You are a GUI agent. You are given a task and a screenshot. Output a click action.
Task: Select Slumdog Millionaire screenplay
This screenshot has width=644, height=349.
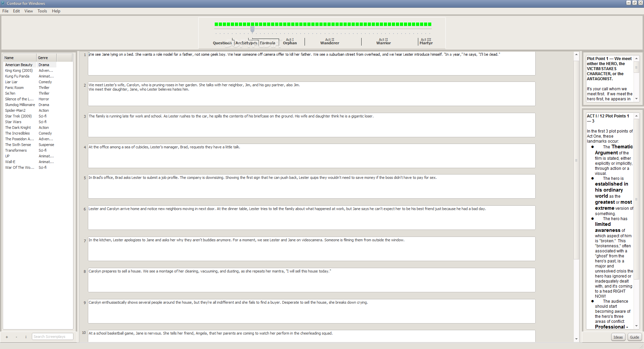point(30,105)
